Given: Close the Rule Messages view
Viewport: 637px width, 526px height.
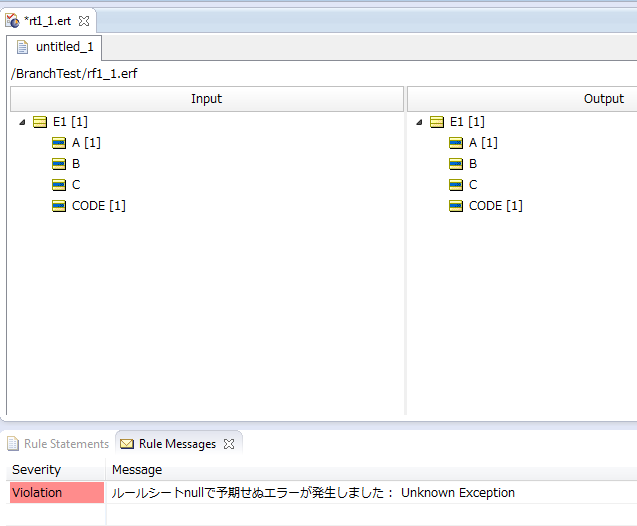Looking at the screenshot, I should click(229, 444).
